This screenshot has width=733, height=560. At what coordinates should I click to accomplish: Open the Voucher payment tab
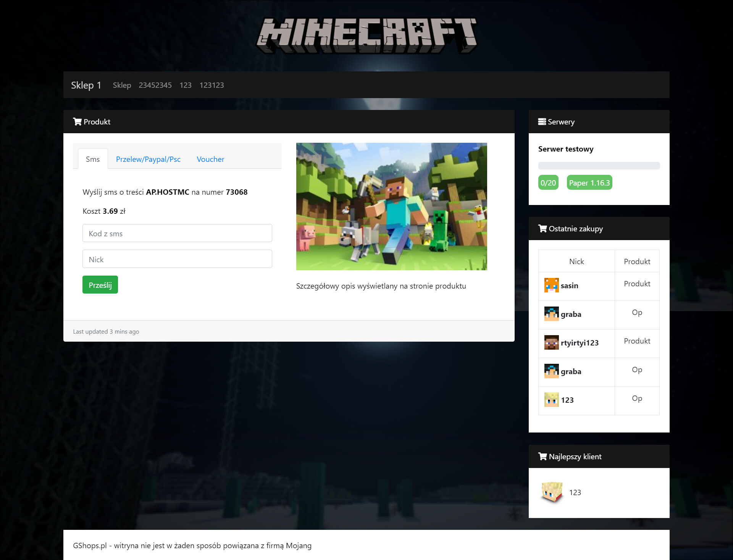click(210, 159)
